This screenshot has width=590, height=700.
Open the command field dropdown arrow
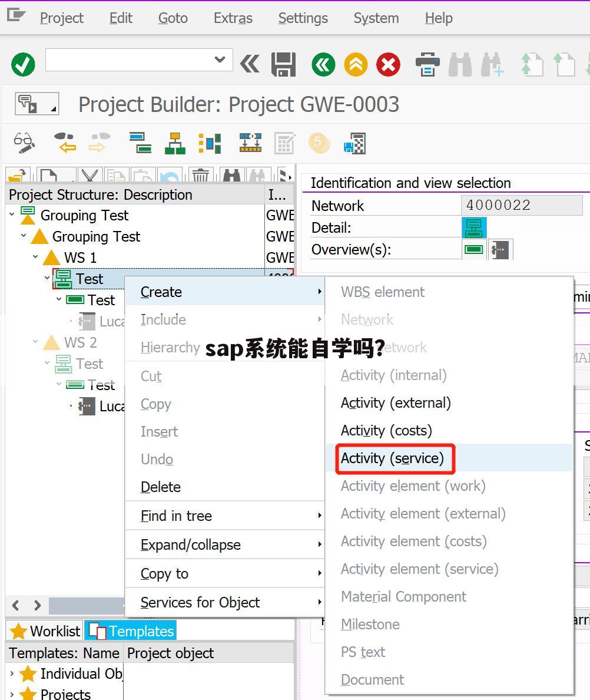tap(219, 60)
